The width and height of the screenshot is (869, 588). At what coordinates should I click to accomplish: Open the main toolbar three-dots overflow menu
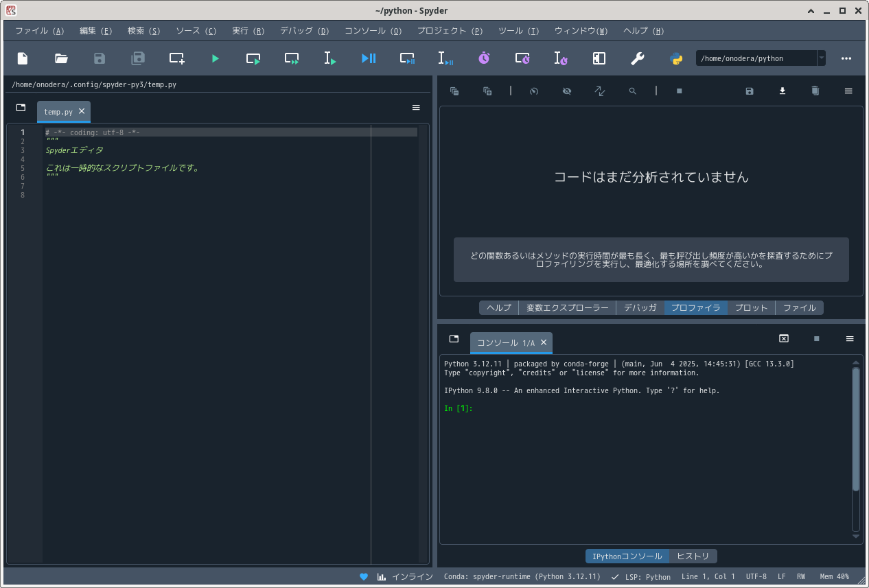[846, 58]
